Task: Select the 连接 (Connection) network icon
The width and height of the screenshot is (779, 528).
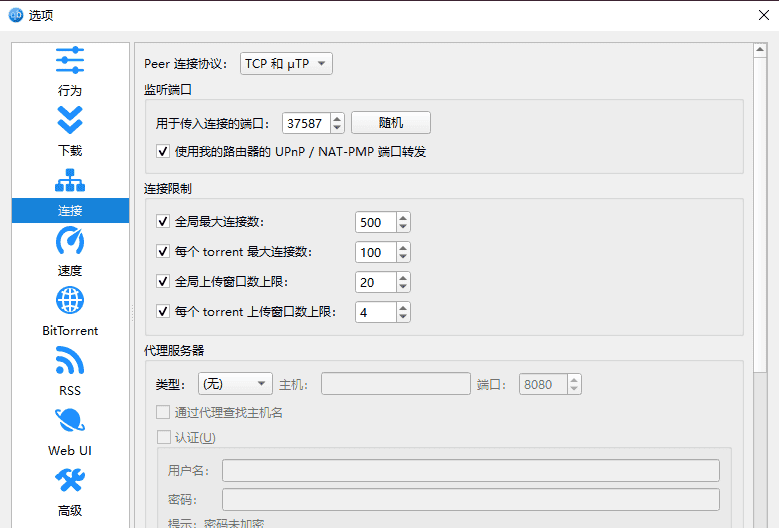Action: pos(70,180)
